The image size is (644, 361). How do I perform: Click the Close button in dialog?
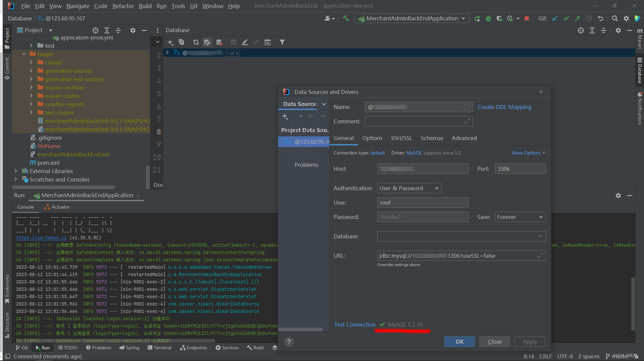495,342
